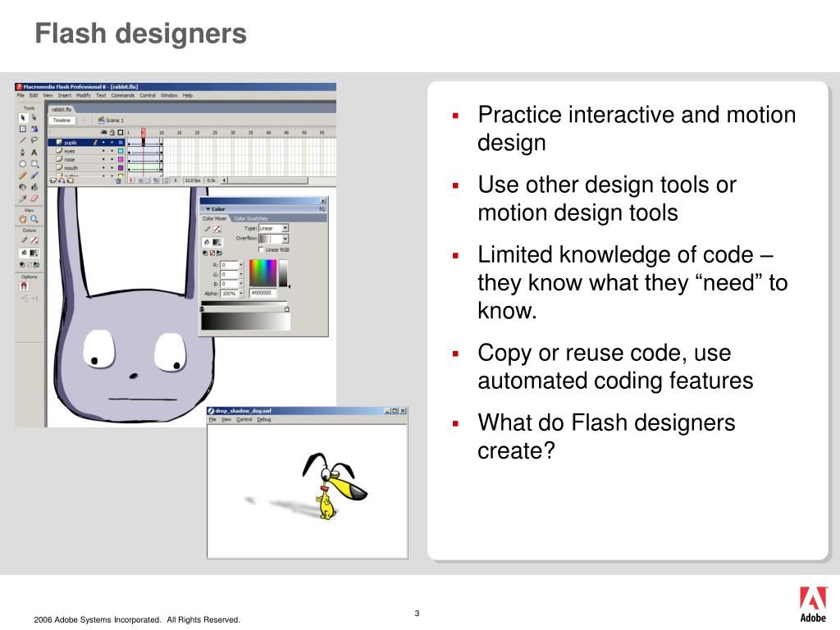Open the R value slider arrow
The width and height of the screenshot is (840, 630).
[x=241, y=265]
